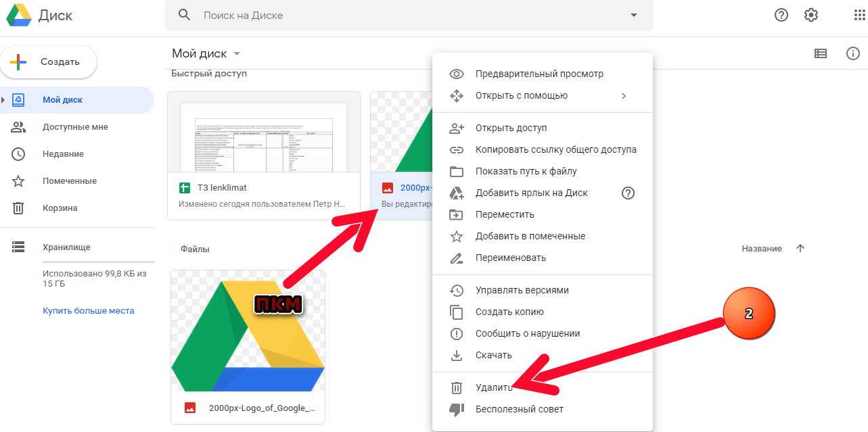This screenshot has height=432, width=868.
Task: Choose 'Добавить в помеченные'
Action: tap(543, 236)
